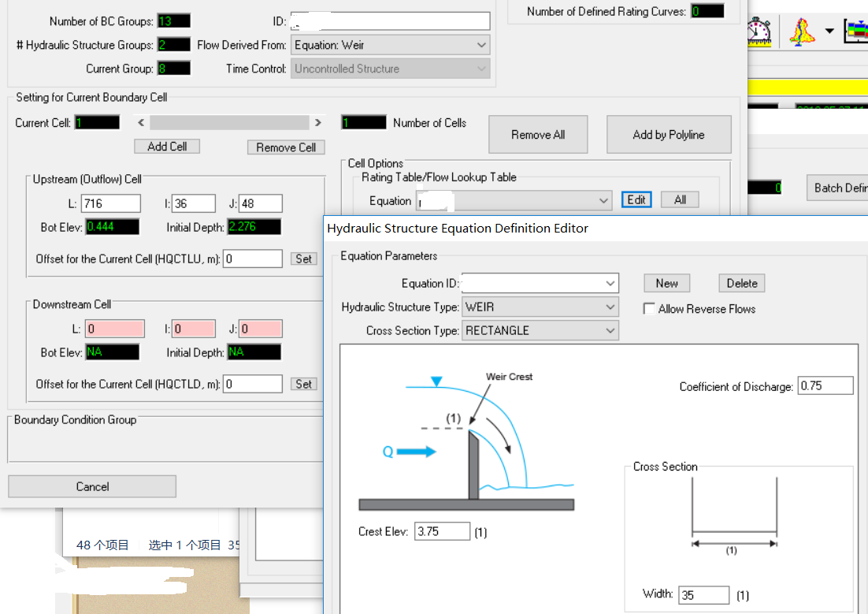Viewport: 868px width, 614px height.
Task: Click the Current Cell value box
Action: [x=98, y=122]
